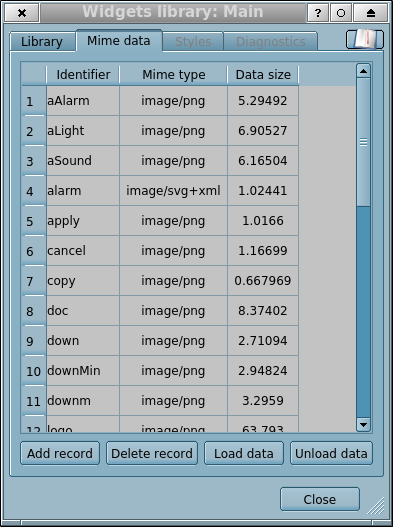
Task: Click the scrollbar down arrow
Action: pyautogui.click(x=363, y=424)
